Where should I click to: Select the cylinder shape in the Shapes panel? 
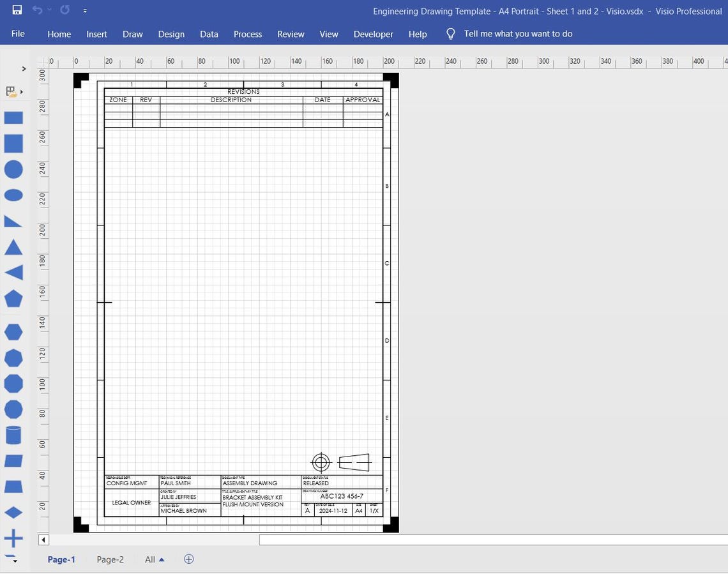pos(13,435)
